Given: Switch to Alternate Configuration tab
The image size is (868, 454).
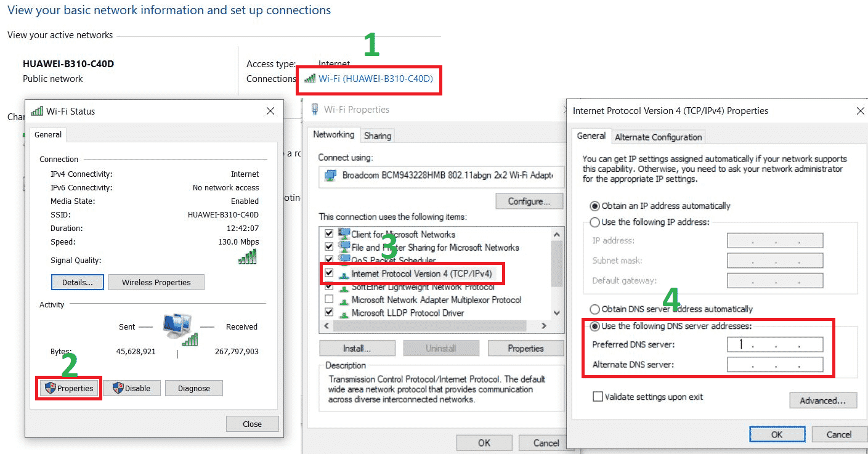Looking at the screenshot, I should (x=658, y=137).
